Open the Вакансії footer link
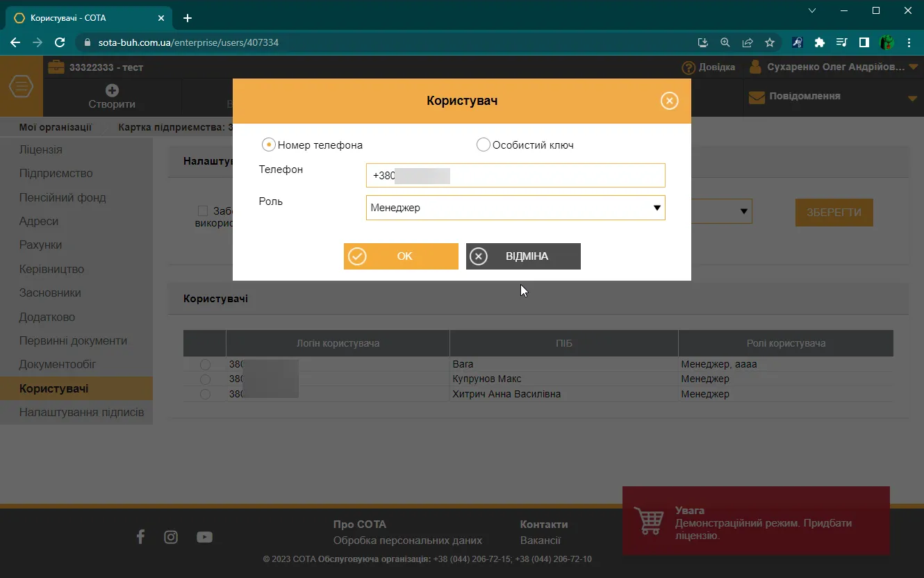Screen dimensions: 924x578 (541, 540)
